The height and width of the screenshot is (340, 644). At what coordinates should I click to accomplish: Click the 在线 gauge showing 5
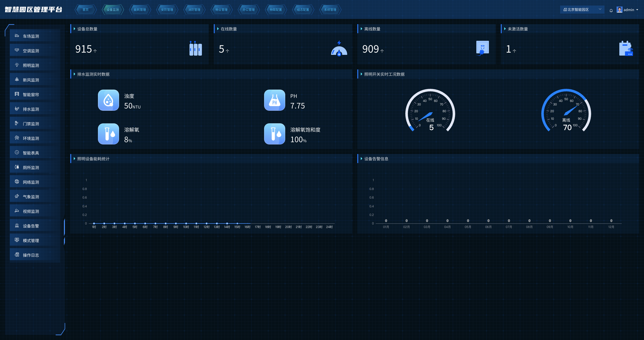430,110
